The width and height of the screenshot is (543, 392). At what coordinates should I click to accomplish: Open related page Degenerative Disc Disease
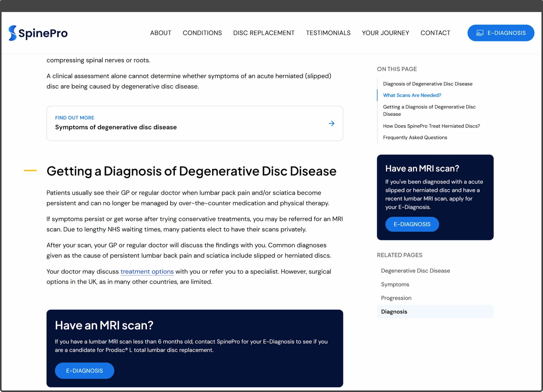tap(415, 271)
